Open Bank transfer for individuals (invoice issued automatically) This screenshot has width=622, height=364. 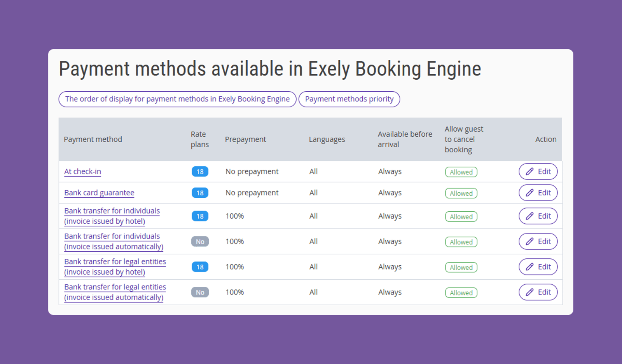114,241
